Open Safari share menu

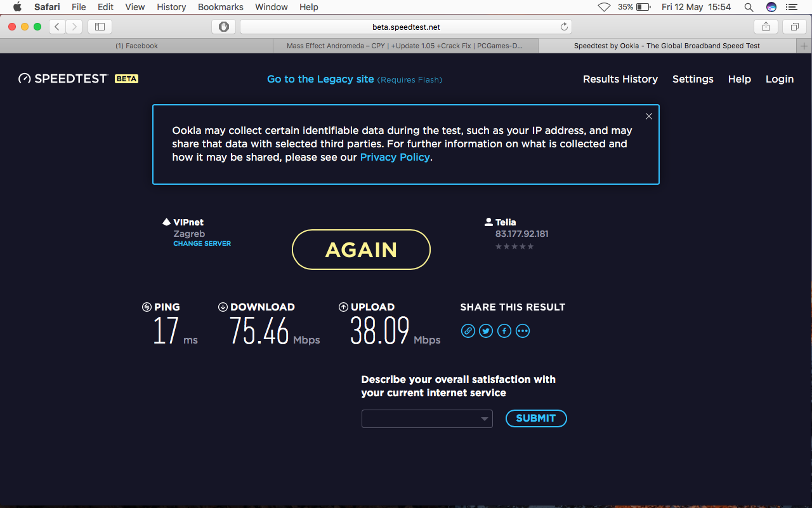point(766,27)
